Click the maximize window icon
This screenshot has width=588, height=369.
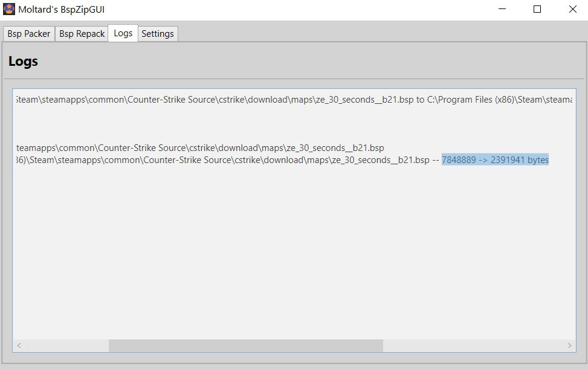536,9
